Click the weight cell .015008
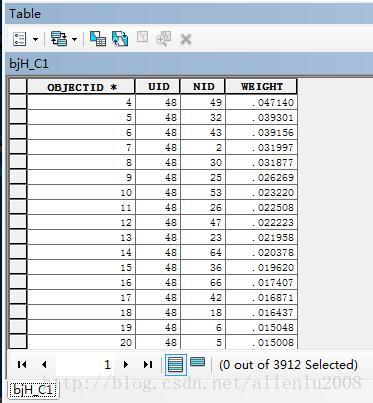This screenshot has width=373, height=403. point(261,342)
